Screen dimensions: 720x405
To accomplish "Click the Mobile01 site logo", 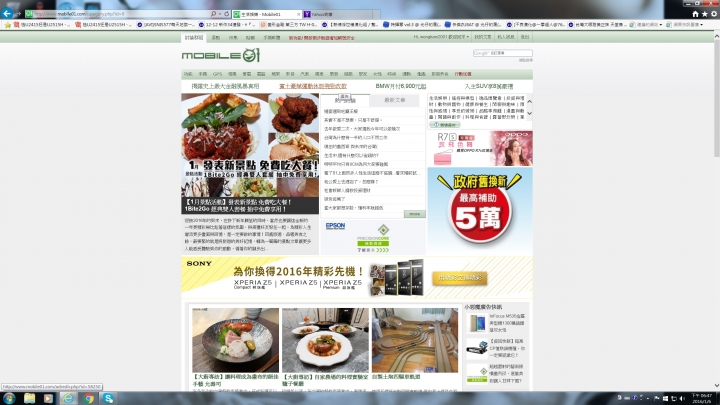I will [220, 56].
